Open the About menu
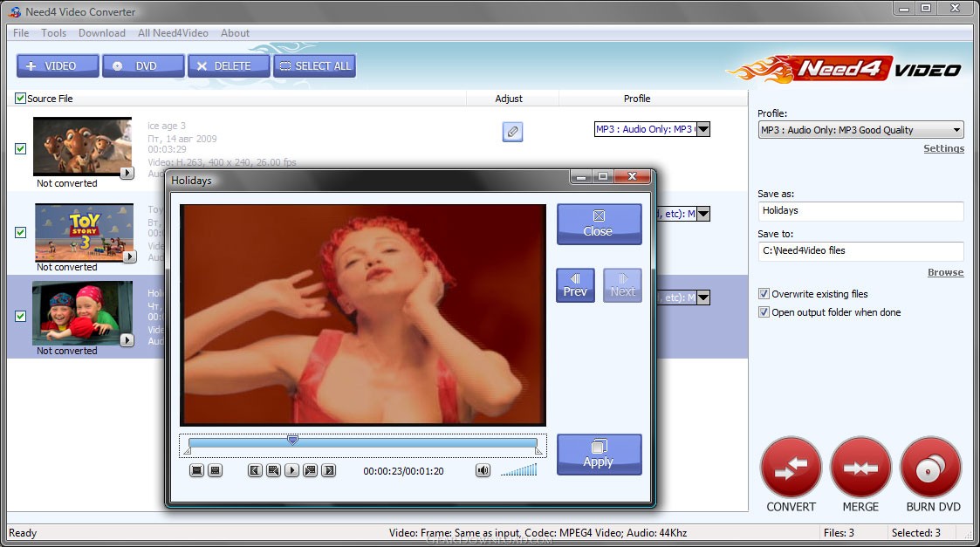This screenshot has height=547, width=980. pos(235,33)
